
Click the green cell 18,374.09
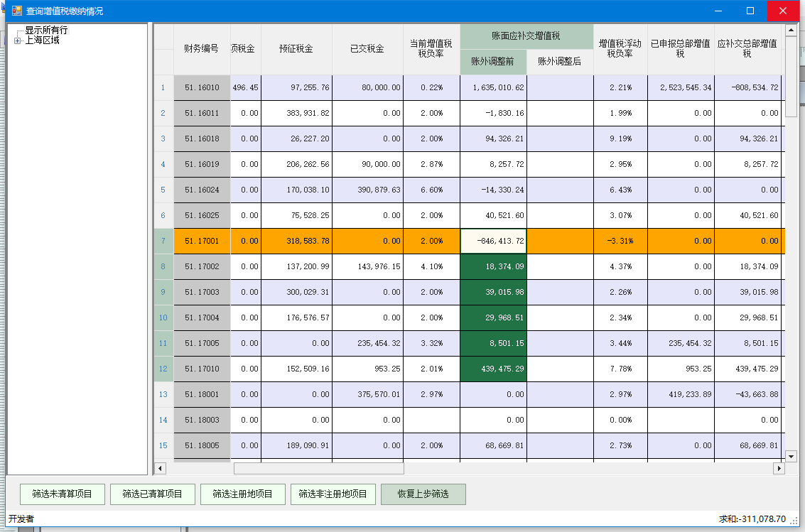pos(493,267)
